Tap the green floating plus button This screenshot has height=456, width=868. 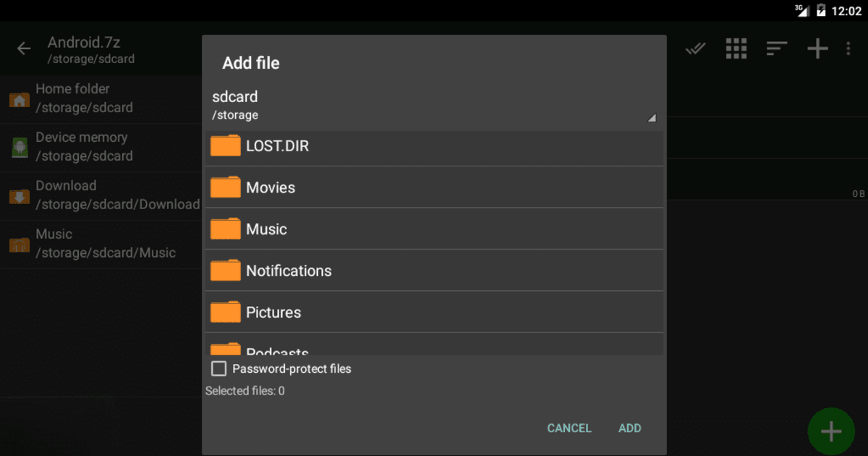831,431
